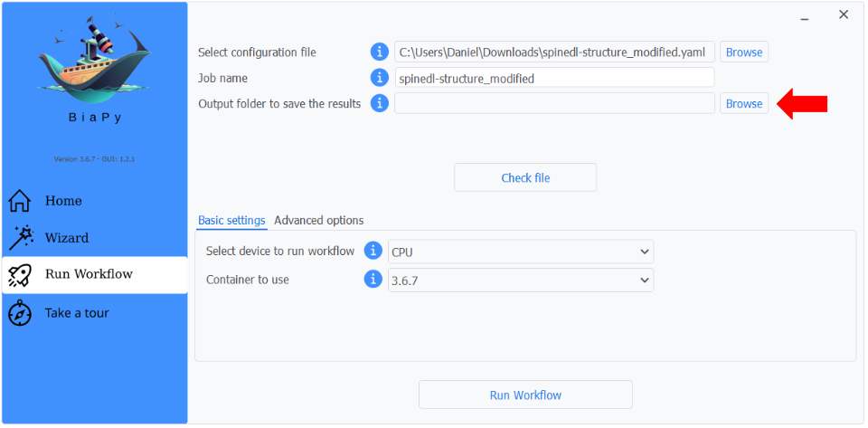
Task: Click the 'Select device to run workflow' label
Action: [280, 251]
